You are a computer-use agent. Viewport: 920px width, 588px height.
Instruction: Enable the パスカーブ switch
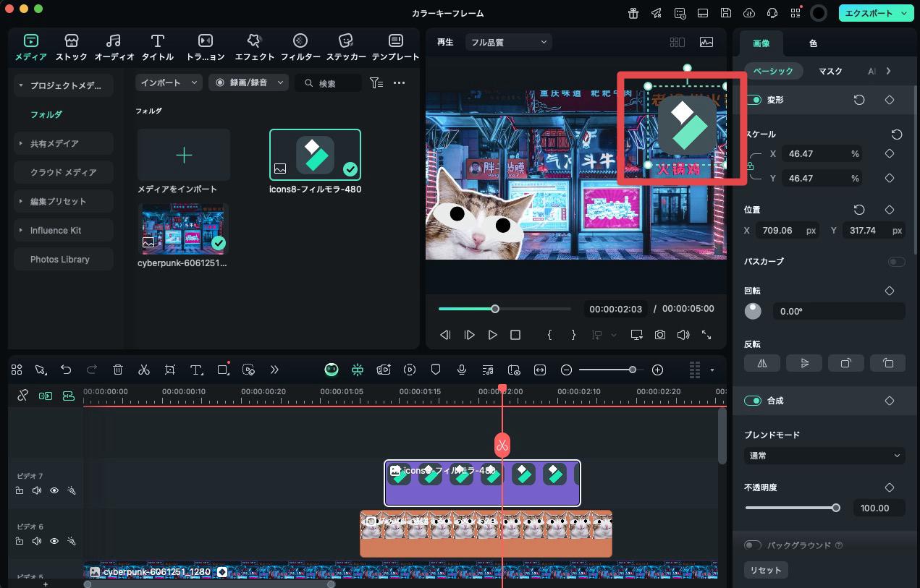click(x=897, y=262)
